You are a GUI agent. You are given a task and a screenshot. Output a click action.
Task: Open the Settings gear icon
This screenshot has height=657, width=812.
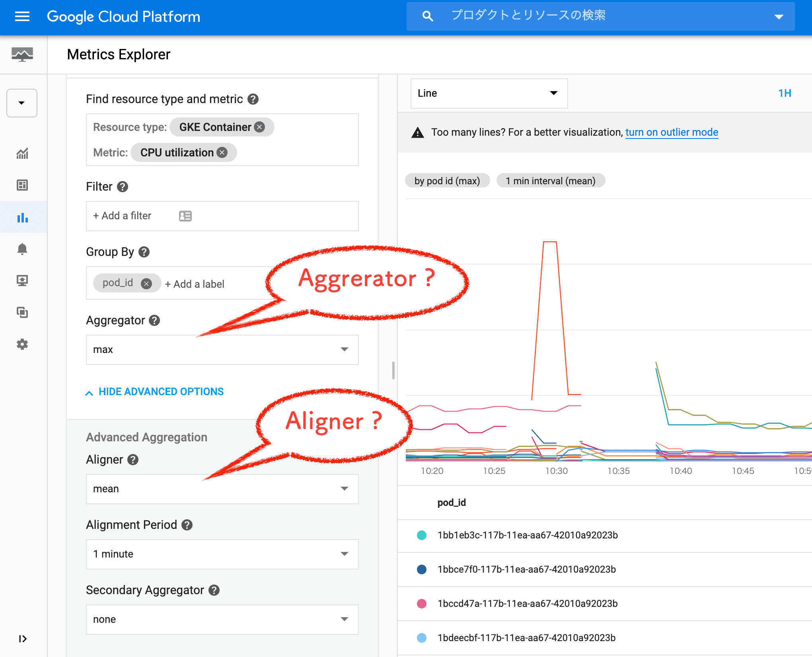[x=22, y=344]
